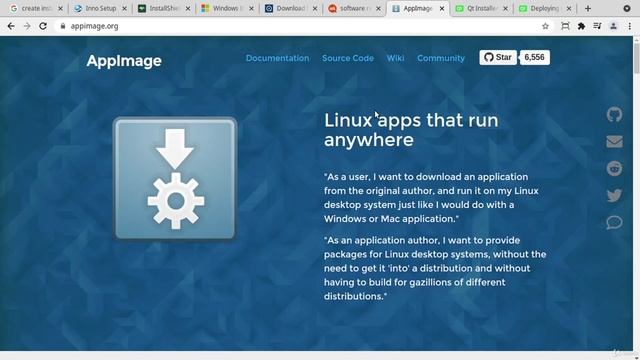The image size is (640, 360).
Task: Close the software tab
Action: point(378,8)
